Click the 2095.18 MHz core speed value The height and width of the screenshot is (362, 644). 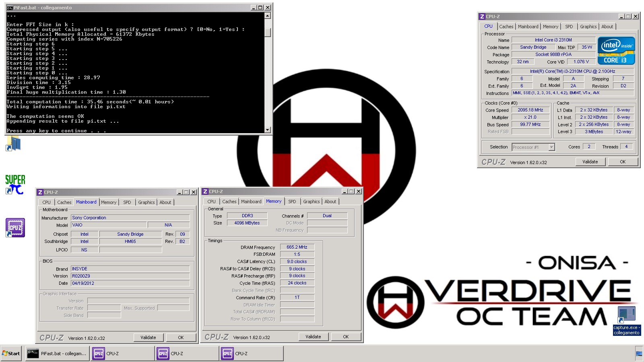530,110
